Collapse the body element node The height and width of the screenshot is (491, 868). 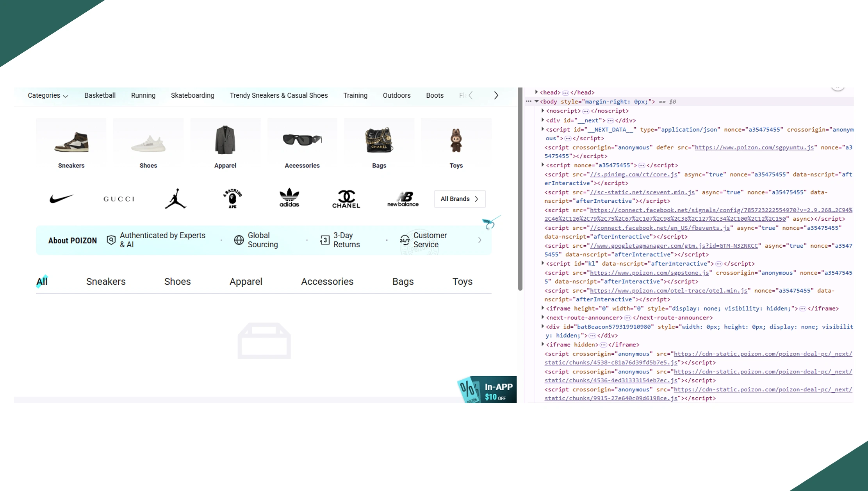click(536, 102)
